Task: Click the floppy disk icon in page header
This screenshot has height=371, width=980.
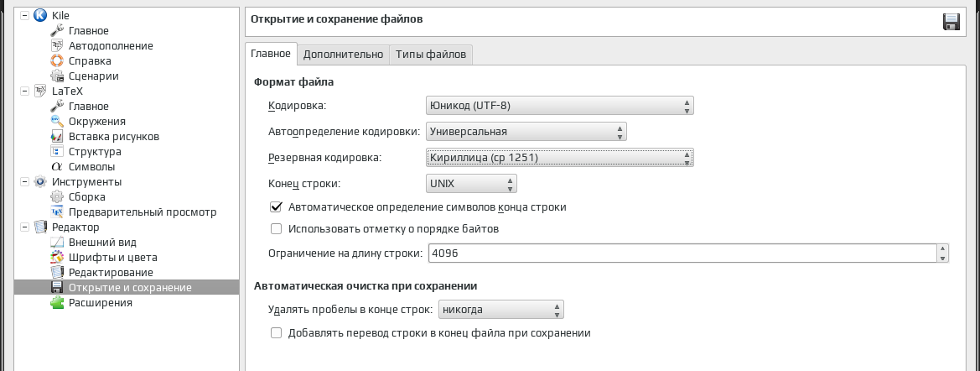Action: coord(951,22)
